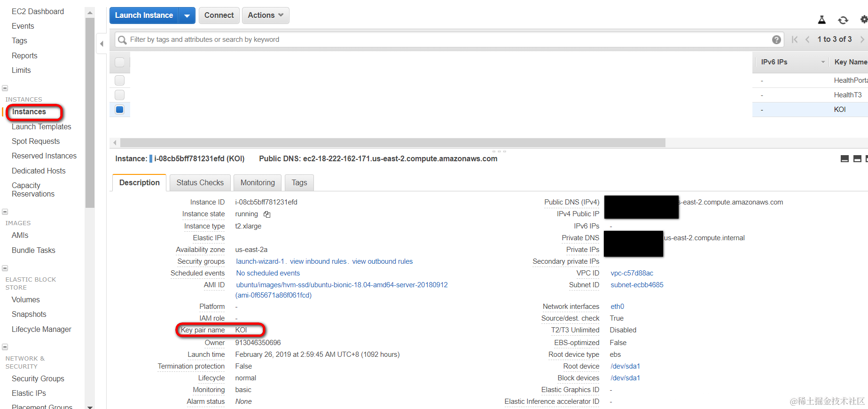
Task: Collapse the NETWORK & SECURITY section
Action: [x=5, y=347]
